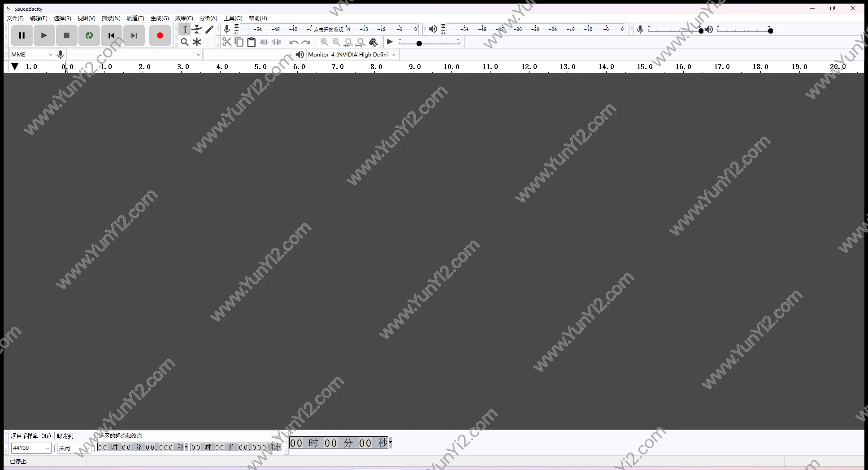Viewport: 868px width, 470px height.
Task: Open the recording device dropdown
Action: (134, 54)
